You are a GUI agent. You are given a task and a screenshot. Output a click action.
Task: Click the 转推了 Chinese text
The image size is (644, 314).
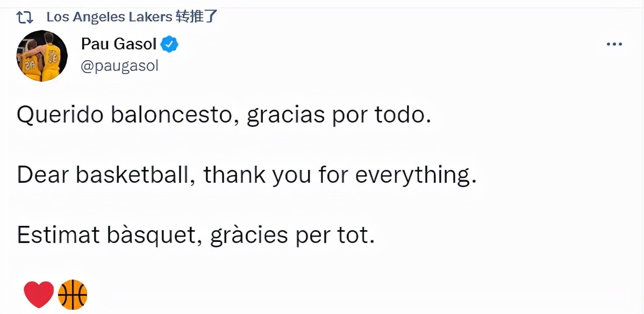pos(197,16)
